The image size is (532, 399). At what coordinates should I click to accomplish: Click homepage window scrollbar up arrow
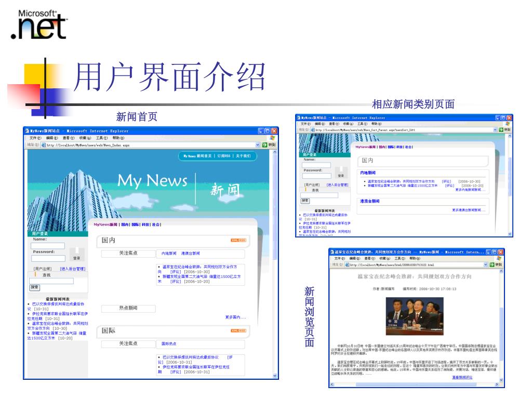pyautogui.click(x=274, y=152)
